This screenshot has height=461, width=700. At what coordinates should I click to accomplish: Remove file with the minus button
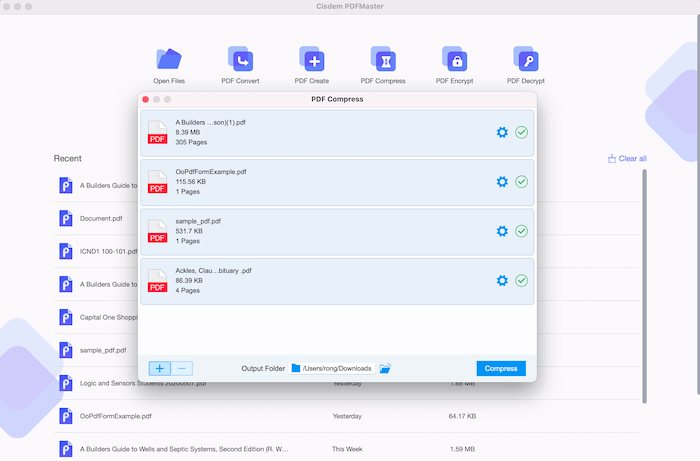pos(182,369)
